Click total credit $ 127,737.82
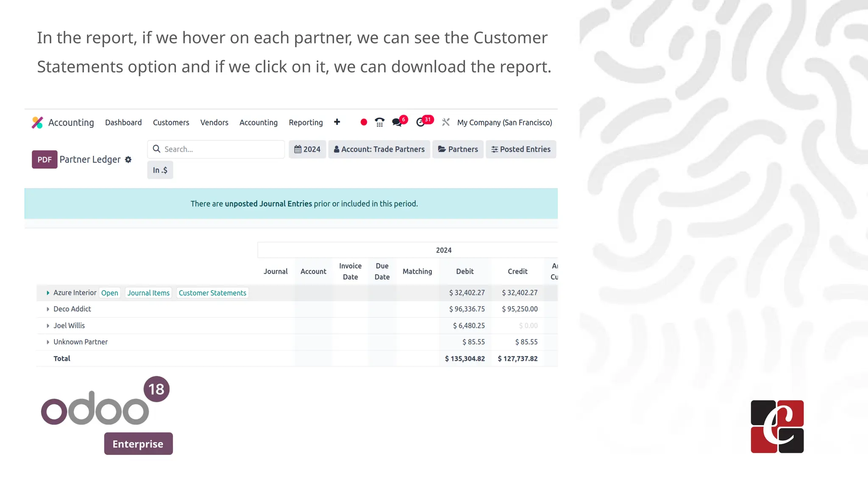 coord(517,359)
